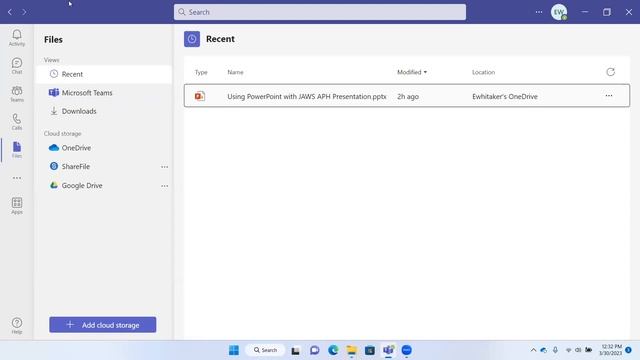
Task: Open more options for ShareFile storage
Action: (164, 167)
